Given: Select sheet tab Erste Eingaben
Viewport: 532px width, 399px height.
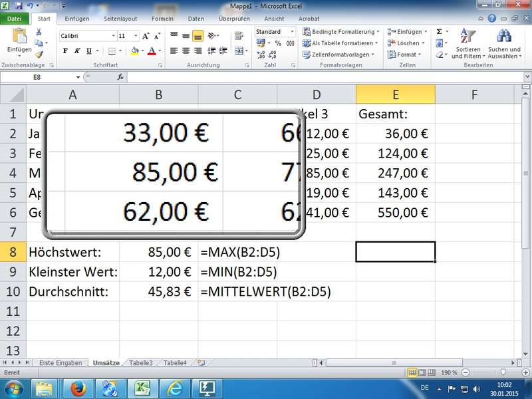Looking at the screenshot, I should 61,362.
